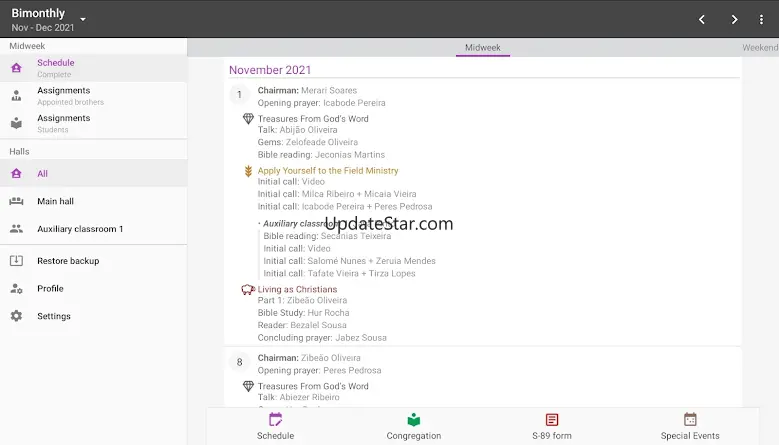Click the Profile person-gear icon

coord(16,288)
